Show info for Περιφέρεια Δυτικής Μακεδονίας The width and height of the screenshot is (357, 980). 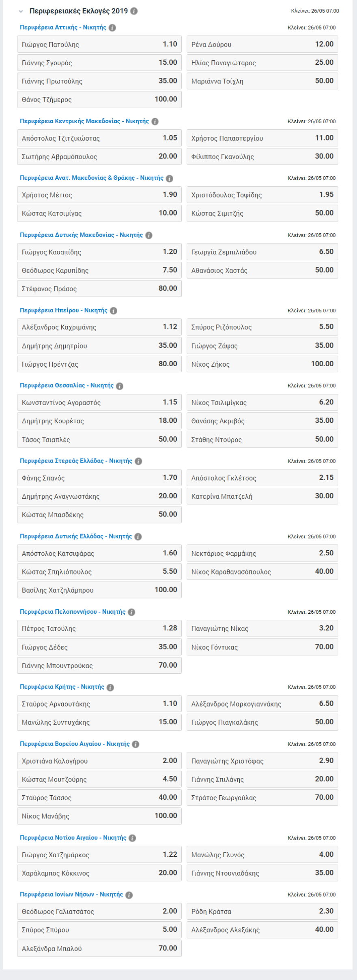(x=149, y=235)
